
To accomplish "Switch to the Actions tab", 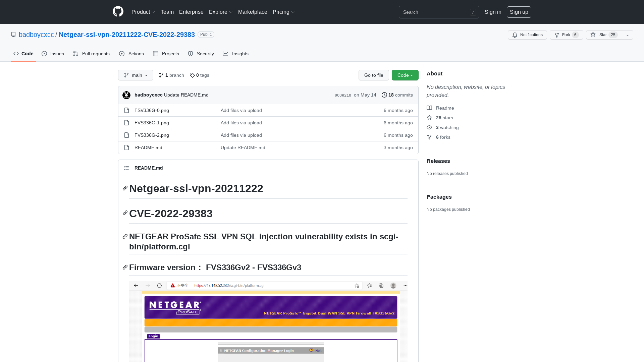I will [131, 54].
